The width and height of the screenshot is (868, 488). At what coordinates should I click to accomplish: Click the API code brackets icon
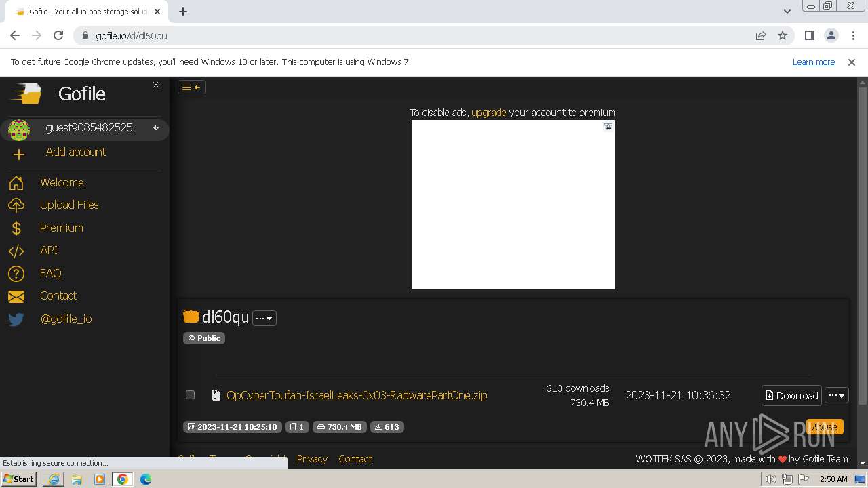coord(16,251)
